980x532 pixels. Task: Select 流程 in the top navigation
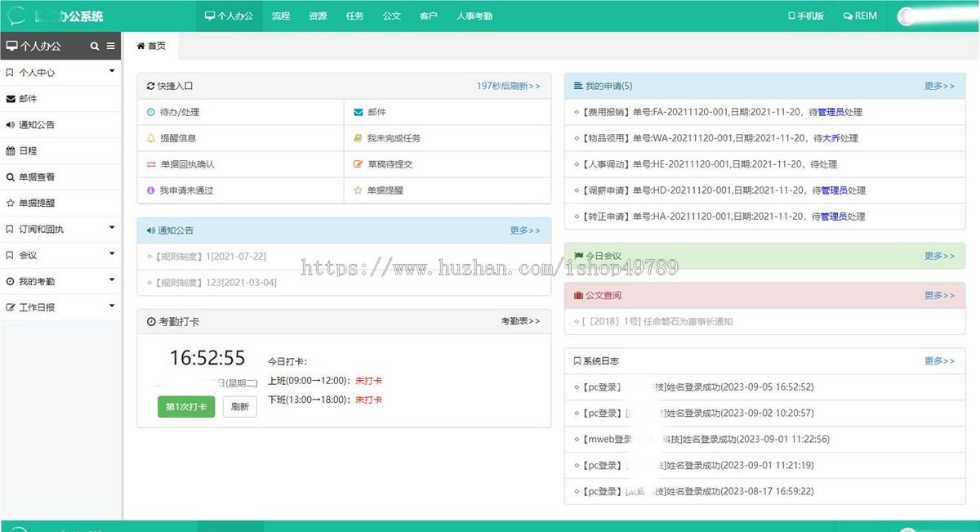[x=281, y=16]
